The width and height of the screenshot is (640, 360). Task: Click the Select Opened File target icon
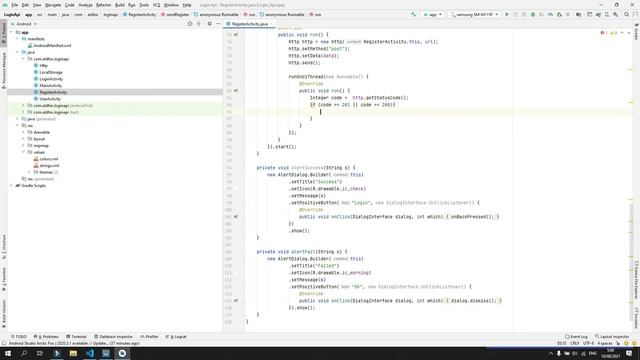click(190, 24)
